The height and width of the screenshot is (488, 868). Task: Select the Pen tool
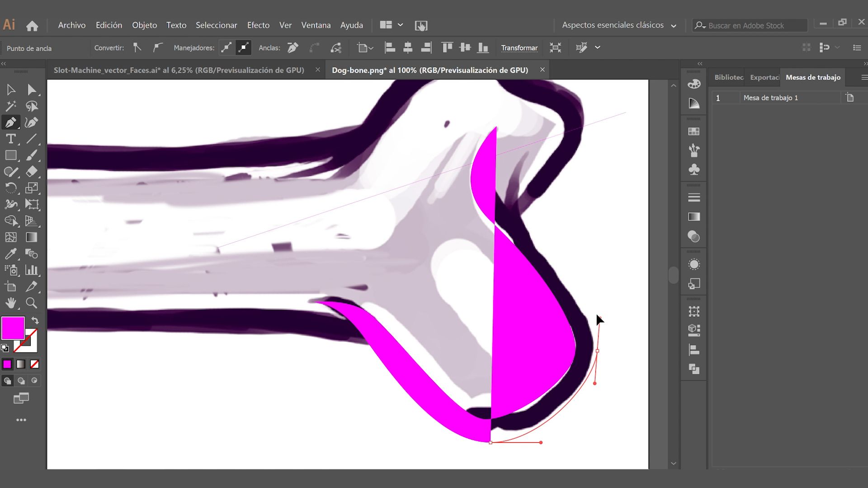point(11,122)
